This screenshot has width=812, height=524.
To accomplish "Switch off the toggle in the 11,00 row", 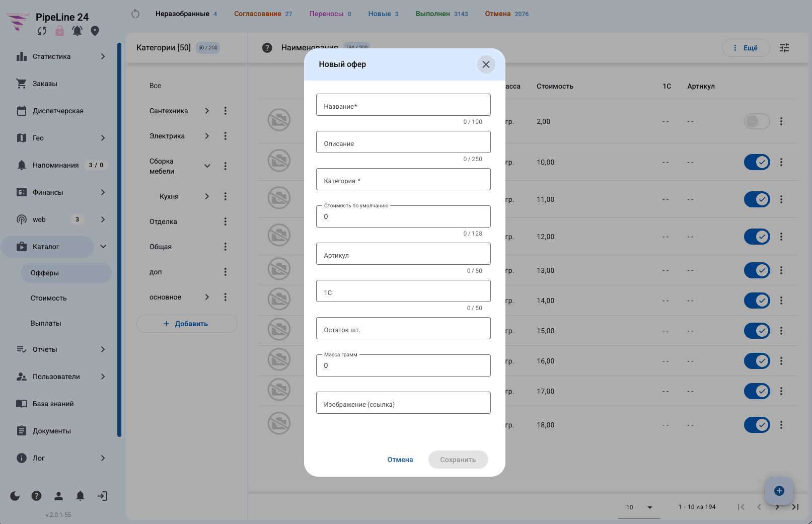I will point(757,199).
